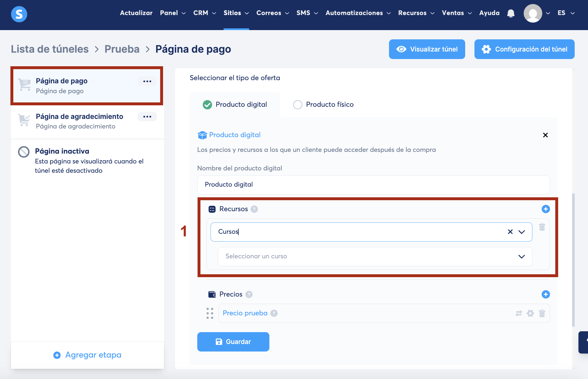The height and width of the screenshot is (379, 588).
Task: Add a new resource with plus icon
Action: click(545, 209)
